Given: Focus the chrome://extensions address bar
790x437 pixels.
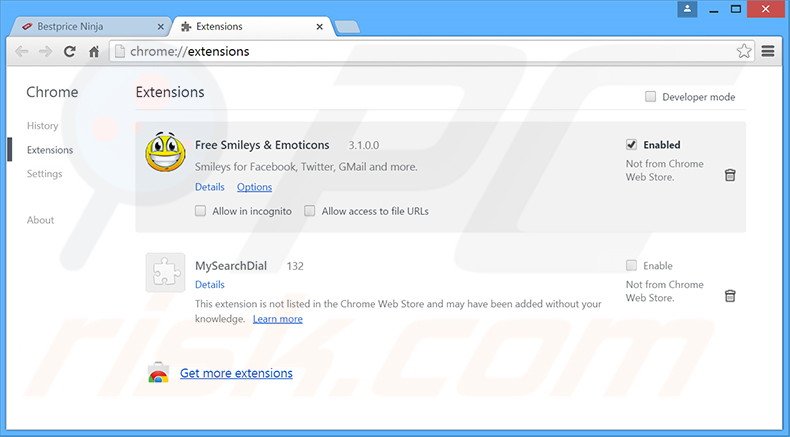Looking at the screenshot, I should click(420, 51).
